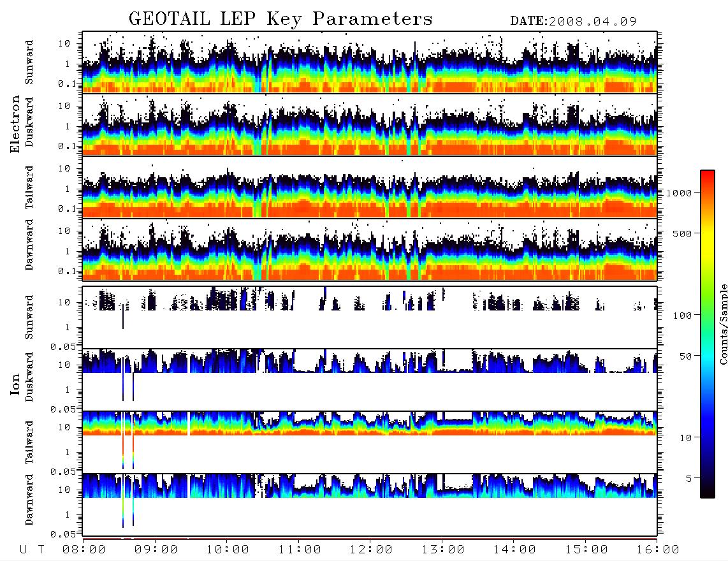Select the Electron 'Sunward' panel label

pyautogui.click(x=29, y=62)
